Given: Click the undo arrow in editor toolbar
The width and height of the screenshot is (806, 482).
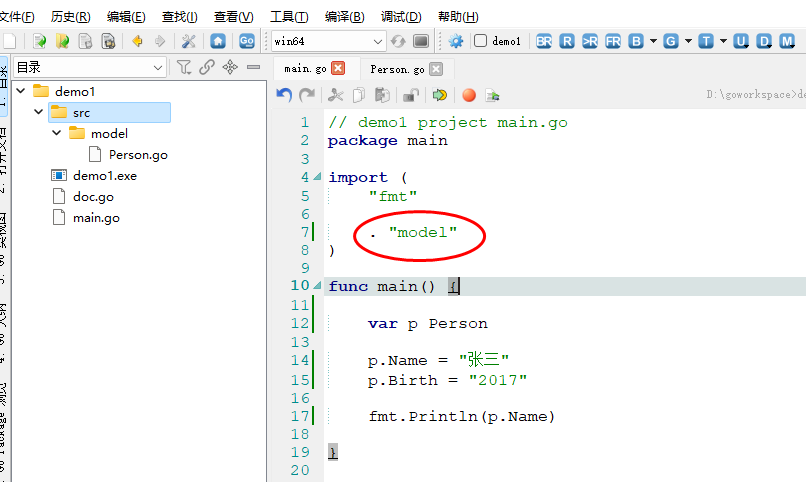Looking at the screenshot, I should pos(285,95).
